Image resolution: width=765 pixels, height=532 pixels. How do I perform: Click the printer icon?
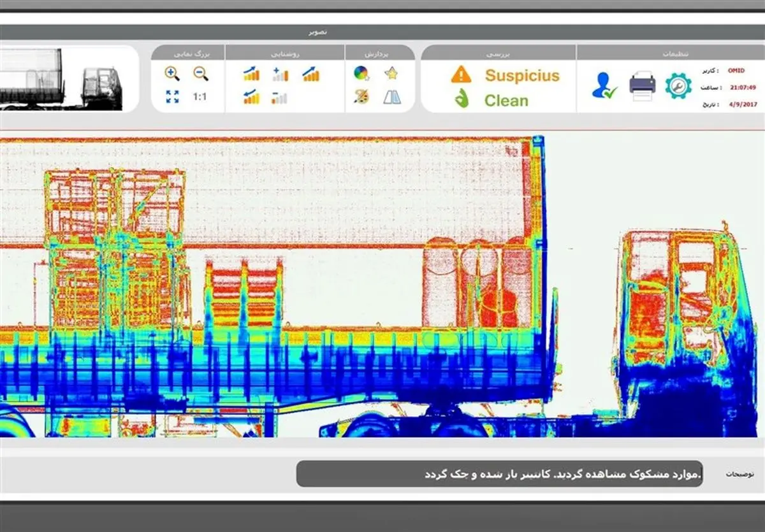[642, 85]
